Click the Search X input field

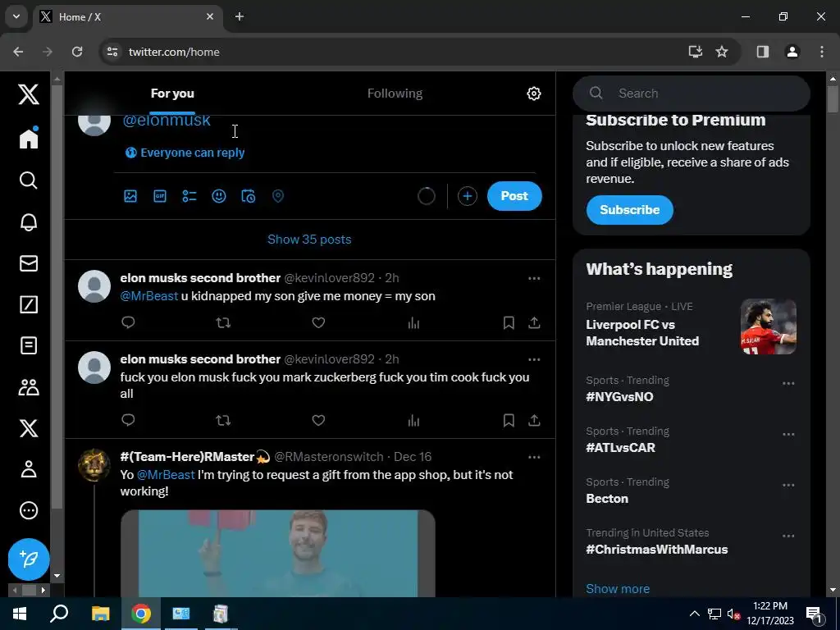[x=691, y=94]
